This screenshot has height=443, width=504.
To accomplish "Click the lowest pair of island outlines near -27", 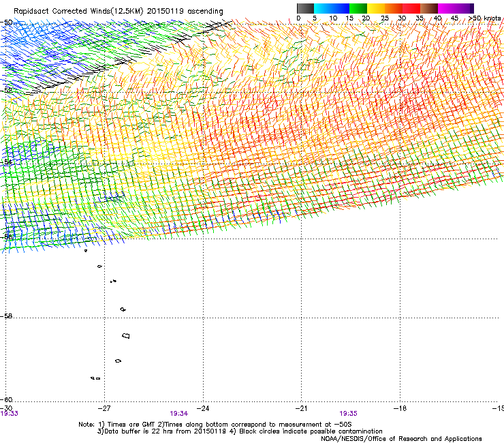I will click(x=95, y=378).
